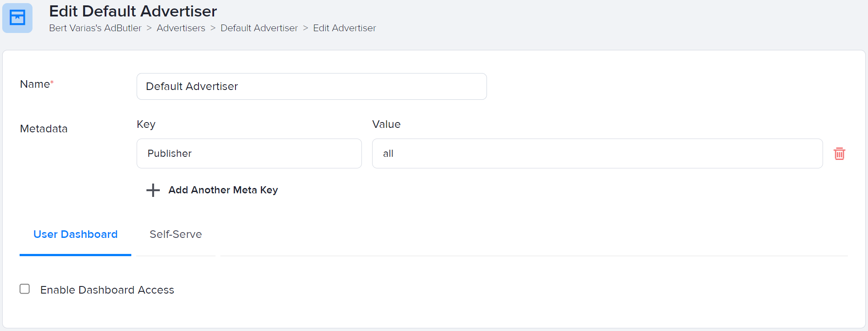This screenshot has height=331, width=868.
Task: Click the delete icon for the Publisher metadata entry
Action: [x=840, y=153]
